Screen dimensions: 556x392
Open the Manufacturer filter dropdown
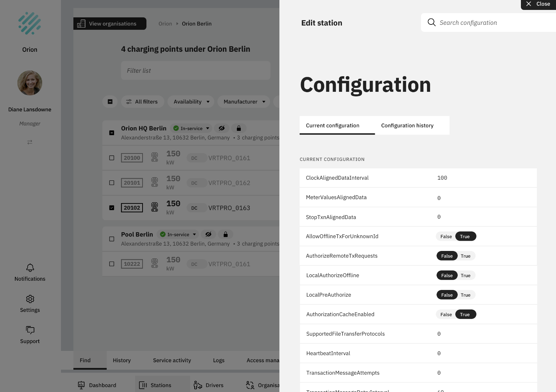(244, 102)
